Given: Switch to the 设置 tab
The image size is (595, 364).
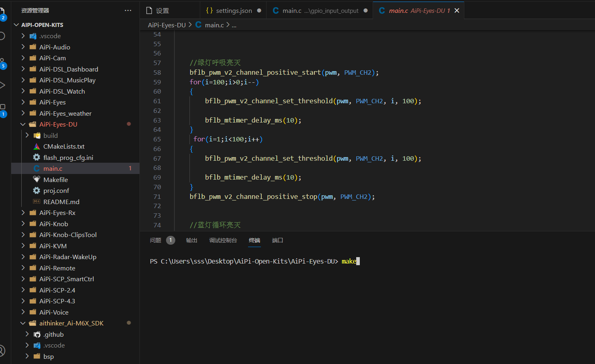Looking at the screenshot, I should click(x=170, y=10).
